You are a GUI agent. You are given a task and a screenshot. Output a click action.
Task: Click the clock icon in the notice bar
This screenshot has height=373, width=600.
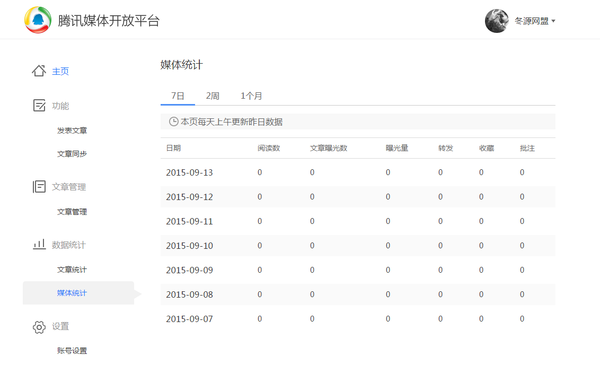click(x=173, y=122)
